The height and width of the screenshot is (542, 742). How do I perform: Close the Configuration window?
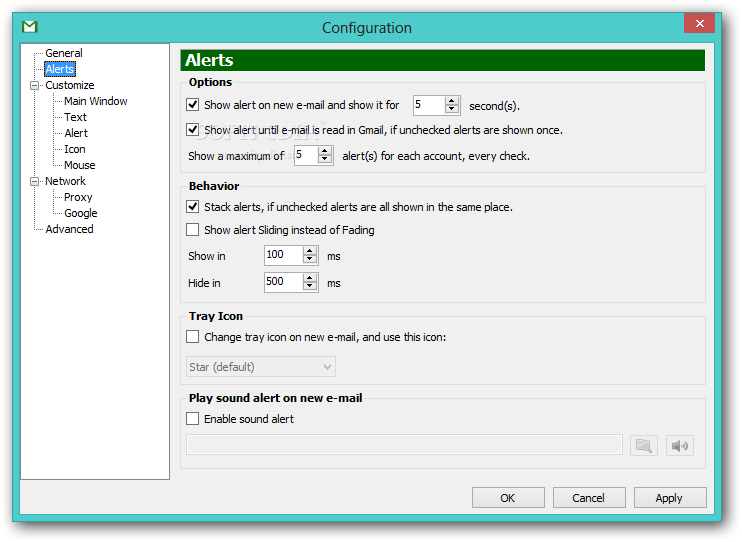coord(699,23)
